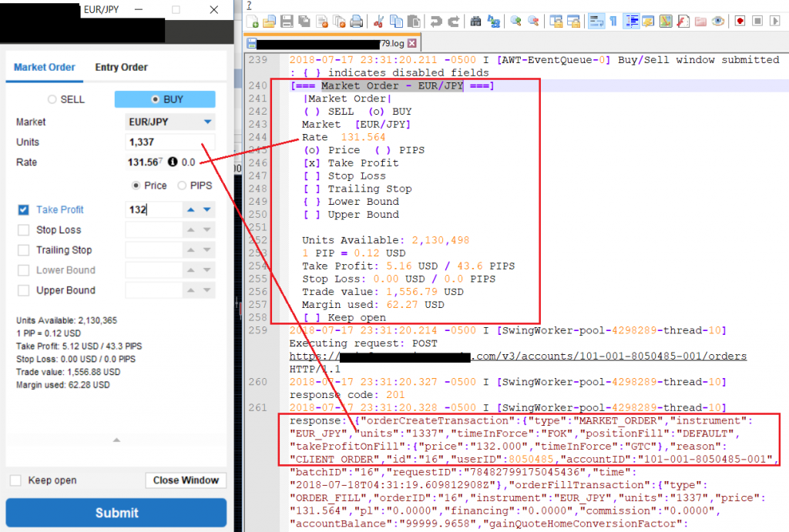
Task: Open the Folder as Workspace icon
Action: pyautogui.click(x=700, y=21)
